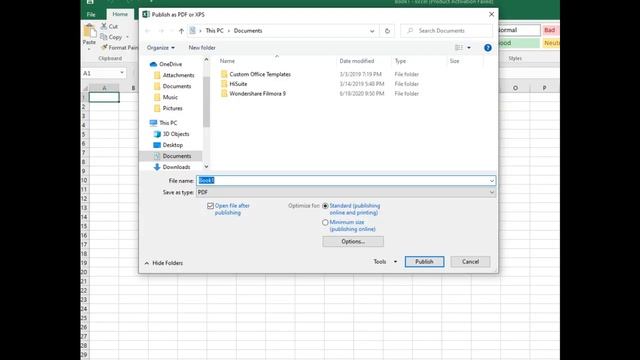Click the New folder button
The width and height of the screenshot is (640, 360).
point(202,48)
